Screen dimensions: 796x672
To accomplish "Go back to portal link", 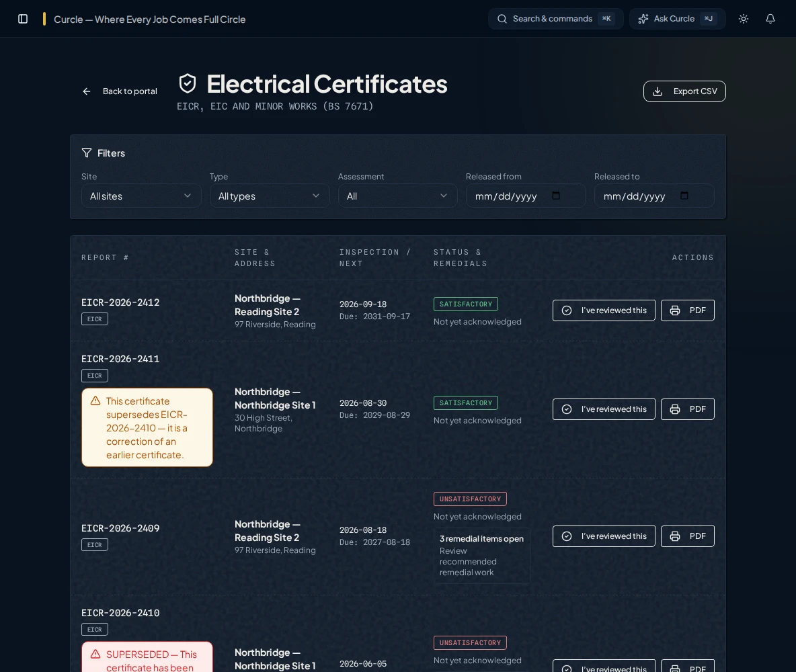I will pyautogui.click(x=120, y=91).
